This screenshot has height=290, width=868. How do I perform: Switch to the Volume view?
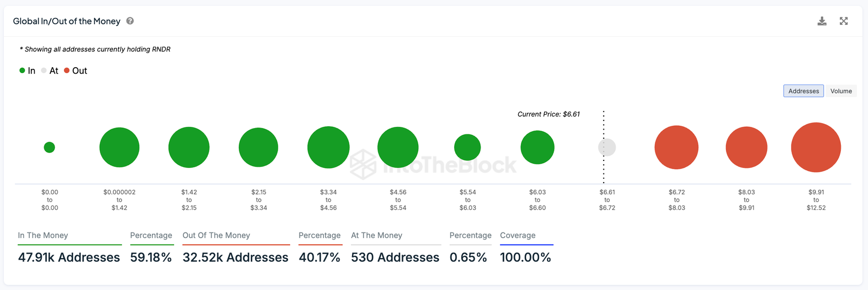(841, 91)
